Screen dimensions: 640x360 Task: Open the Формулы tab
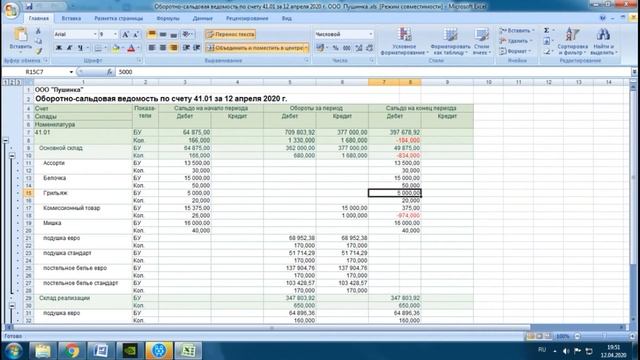point(168,18)
